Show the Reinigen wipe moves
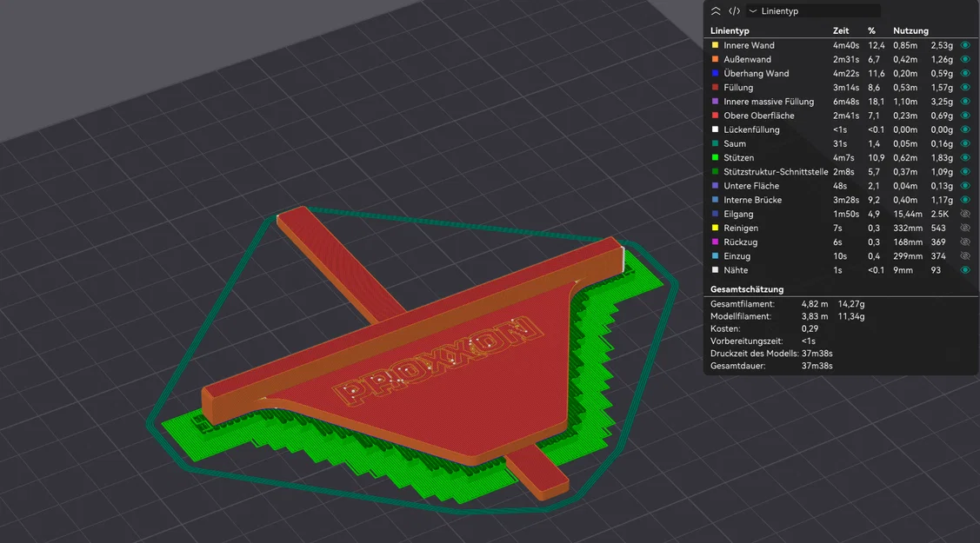 (965, 228)
